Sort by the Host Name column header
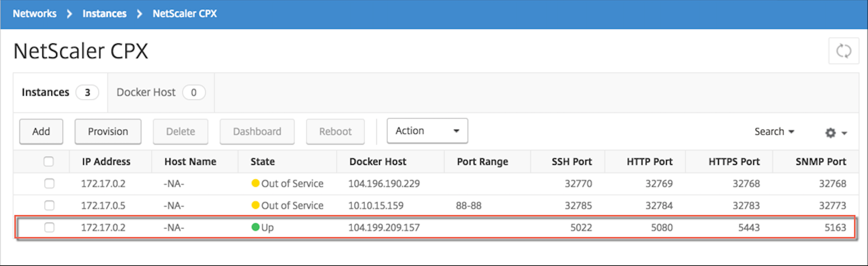Screen dimensions: 868x266 [191, 162]
